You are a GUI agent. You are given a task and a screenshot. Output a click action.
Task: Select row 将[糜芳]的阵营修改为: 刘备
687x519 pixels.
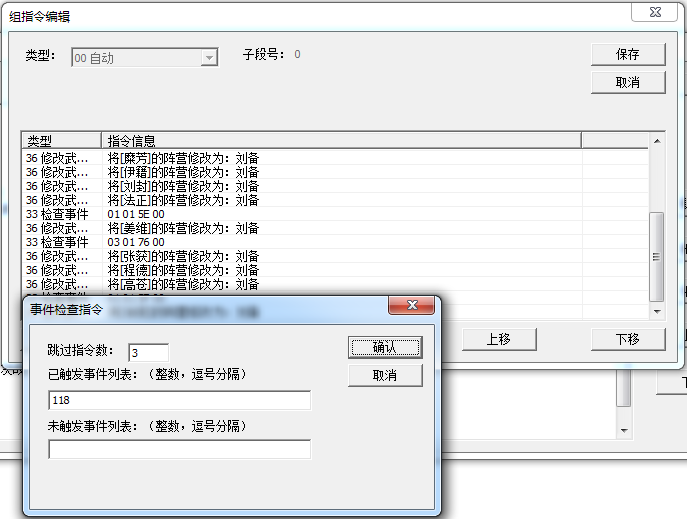tap(335, 158)
